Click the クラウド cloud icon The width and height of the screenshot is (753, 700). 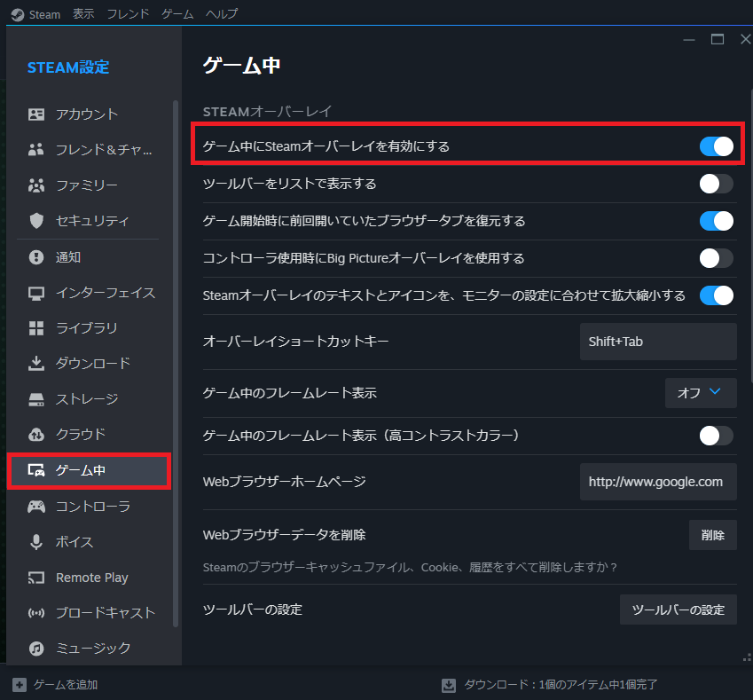point(36,434)
